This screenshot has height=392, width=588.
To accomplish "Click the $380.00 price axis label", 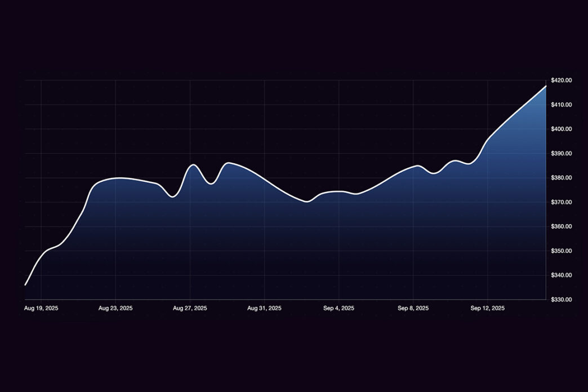I will click(561, 178).
